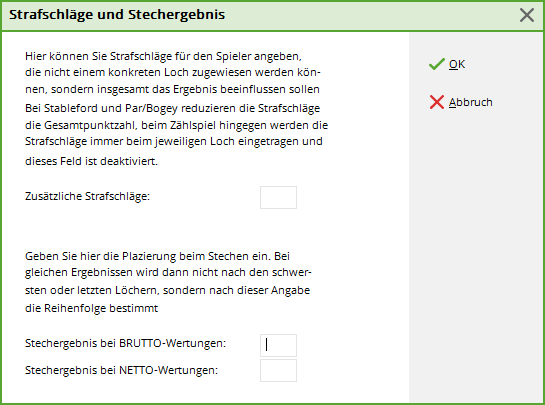
Task: Select the NETTO-Wertungen Stechergebnis field
Action: point(278,371)
